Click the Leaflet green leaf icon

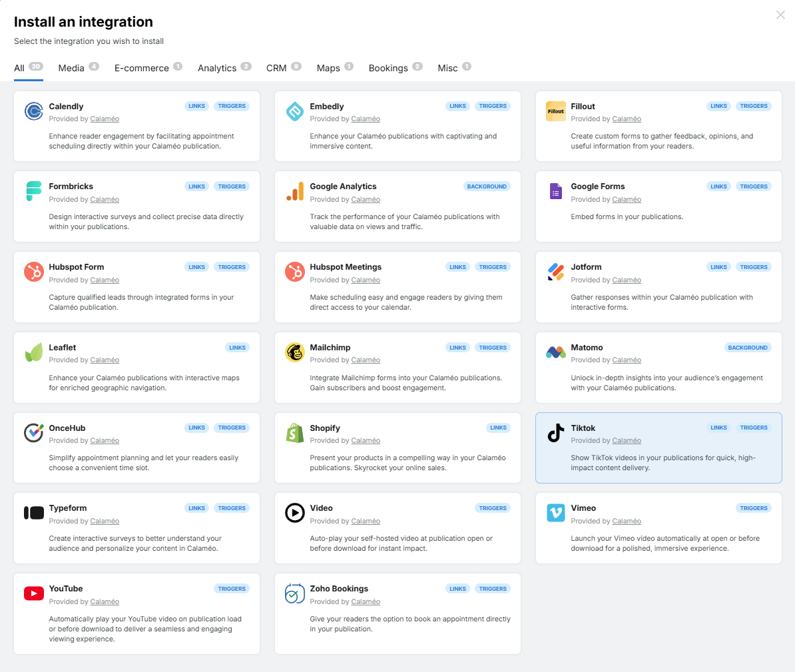click(33, 352)
